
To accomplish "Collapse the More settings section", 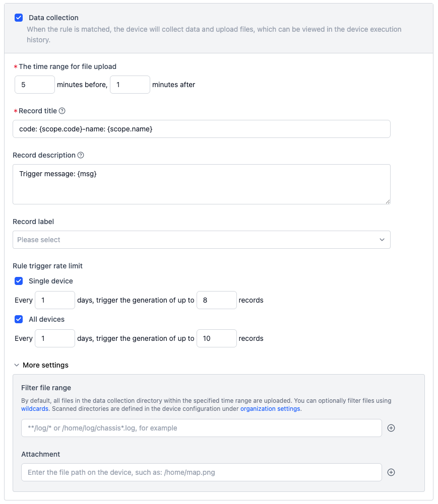I will (x=41, y=365).
